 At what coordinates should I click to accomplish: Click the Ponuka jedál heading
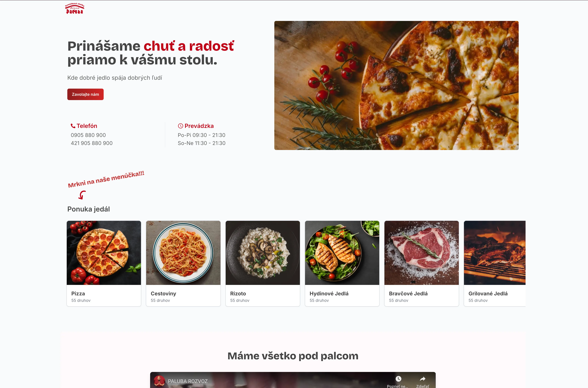88,209
